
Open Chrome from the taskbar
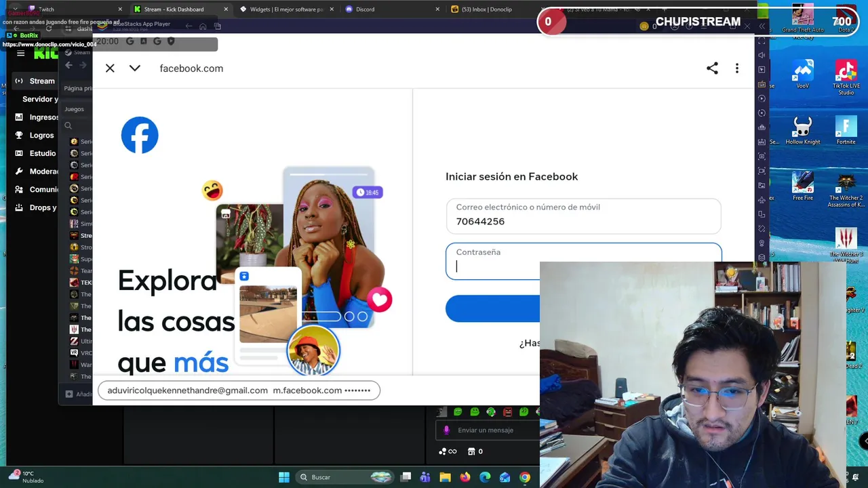click(x=525, y=477)
